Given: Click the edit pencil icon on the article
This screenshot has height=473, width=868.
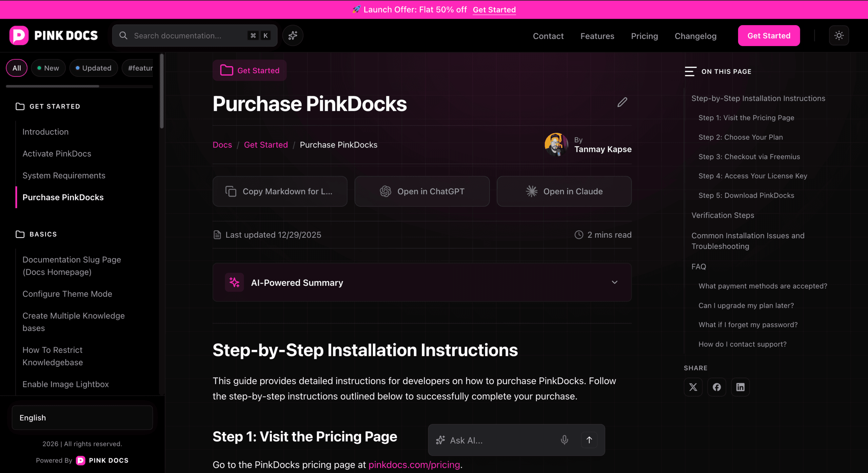Looking at the screenshot, I should (622, 102).
